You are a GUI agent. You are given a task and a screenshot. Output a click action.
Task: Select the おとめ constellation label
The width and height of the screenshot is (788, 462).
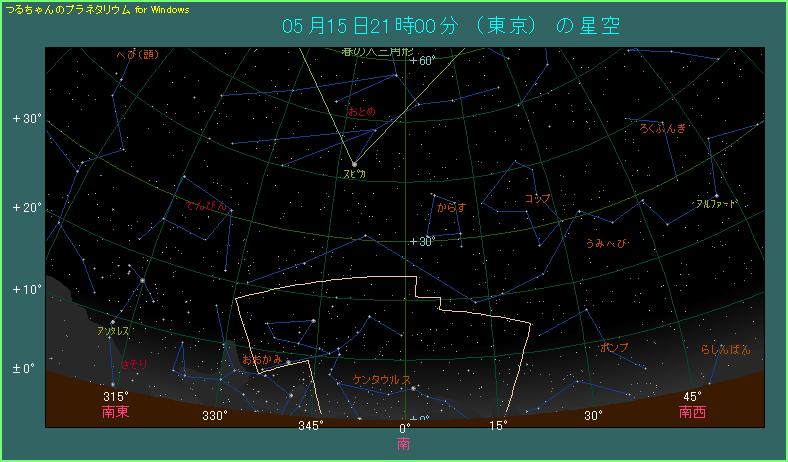[362, 112]
